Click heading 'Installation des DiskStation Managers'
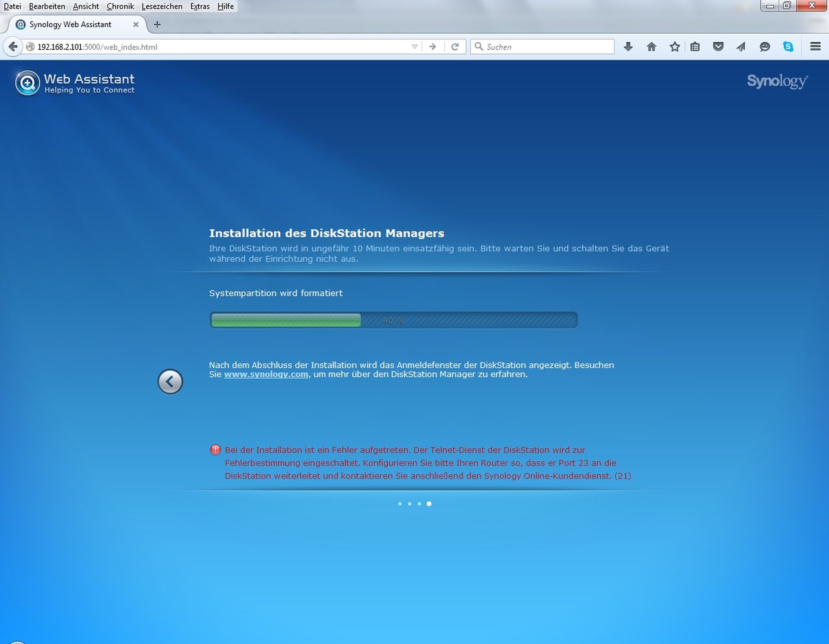This screenshot has width=829, height=644. pos(326,233)
